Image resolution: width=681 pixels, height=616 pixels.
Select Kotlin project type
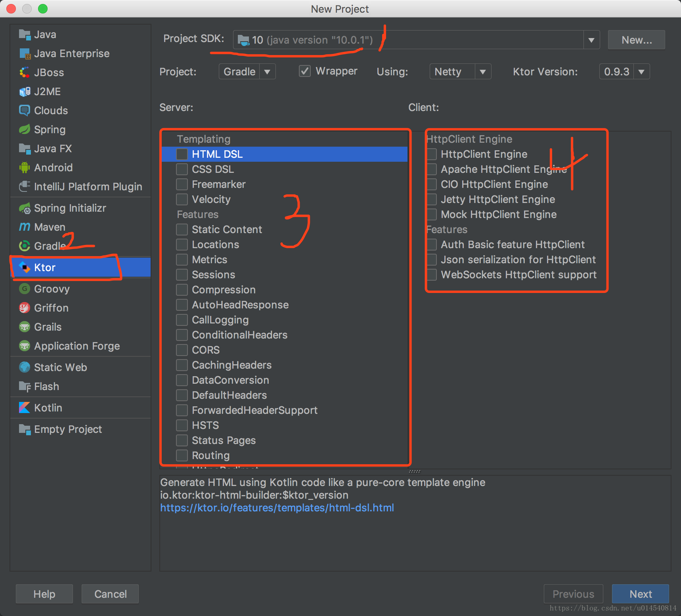click(80, 408)
